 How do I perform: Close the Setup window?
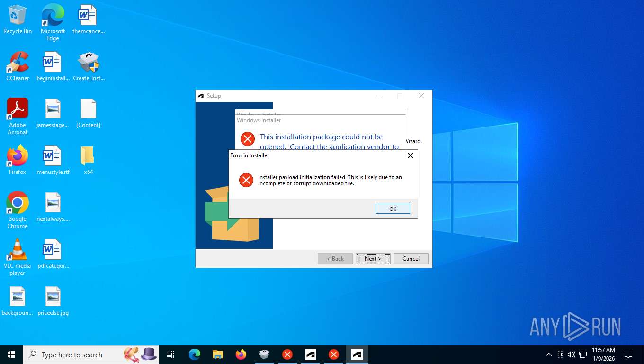pos(421,96)
